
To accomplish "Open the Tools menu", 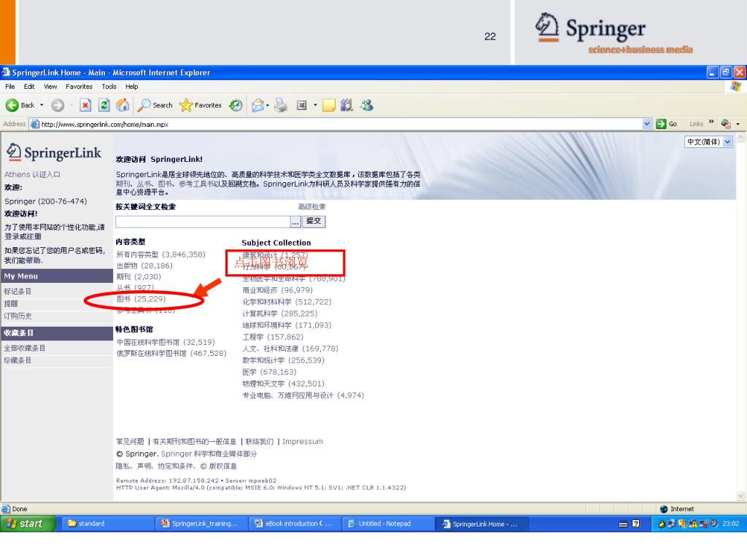I will (109, 87).
